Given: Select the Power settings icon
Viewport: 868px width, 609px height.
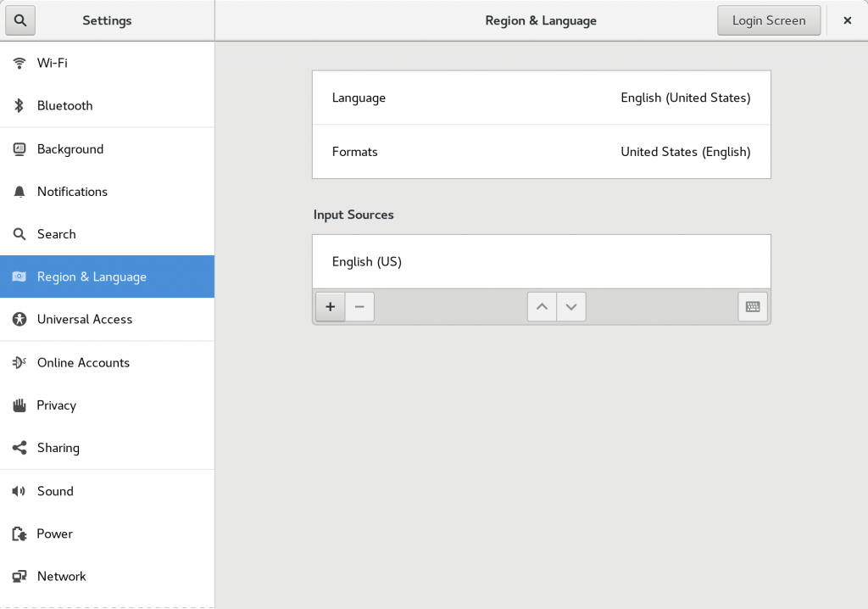Looking at the screenshot, I should point(19,534).
